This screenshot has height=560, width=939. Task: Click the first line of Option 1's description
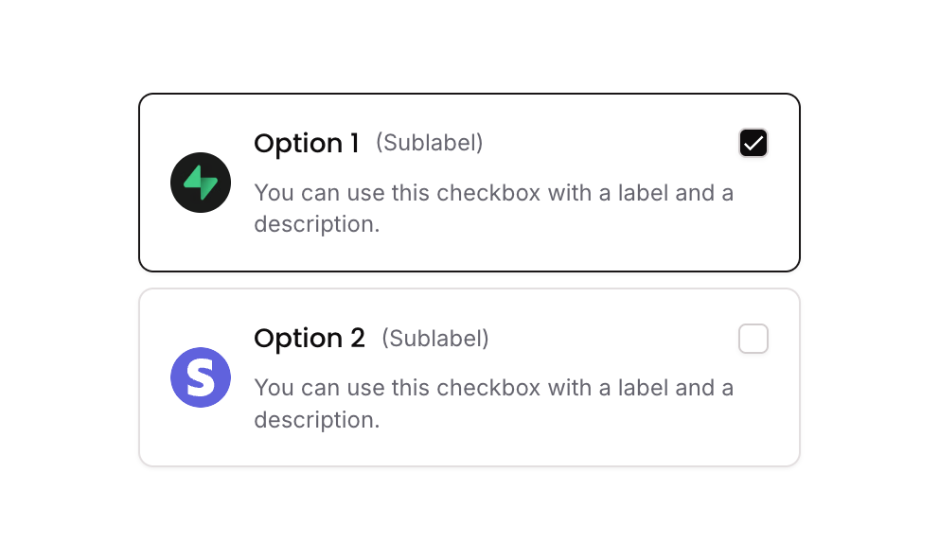point(493,193)
